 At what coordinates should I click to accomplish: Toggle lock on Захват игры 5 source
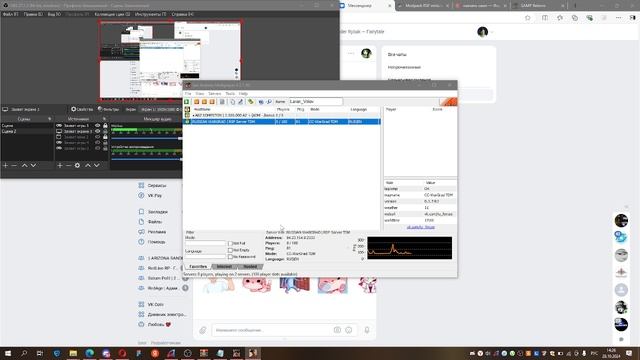tap(105, 126)
